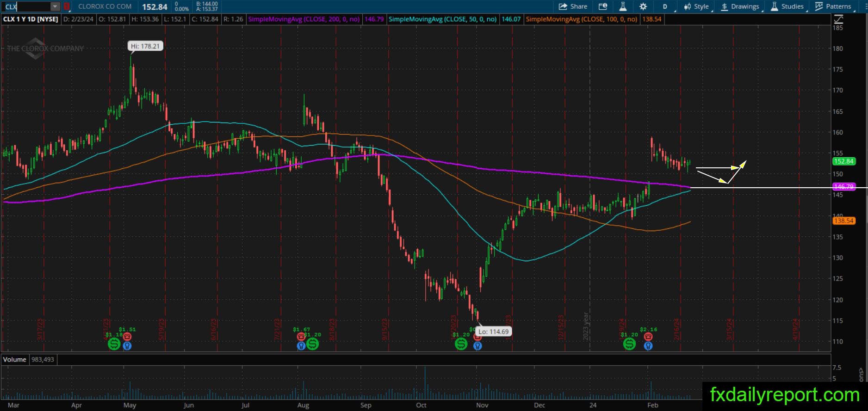The height and width of the screenshot is (411, 868).
Task: Click the blue earnings lightbulb under $1.51
Action: coord(127,346)
